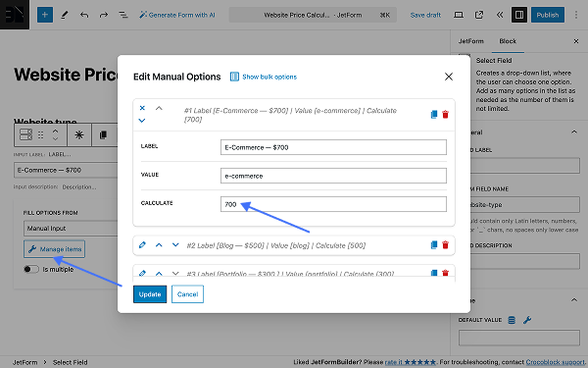Delete option #3 Portfolio

pos(446,273)
